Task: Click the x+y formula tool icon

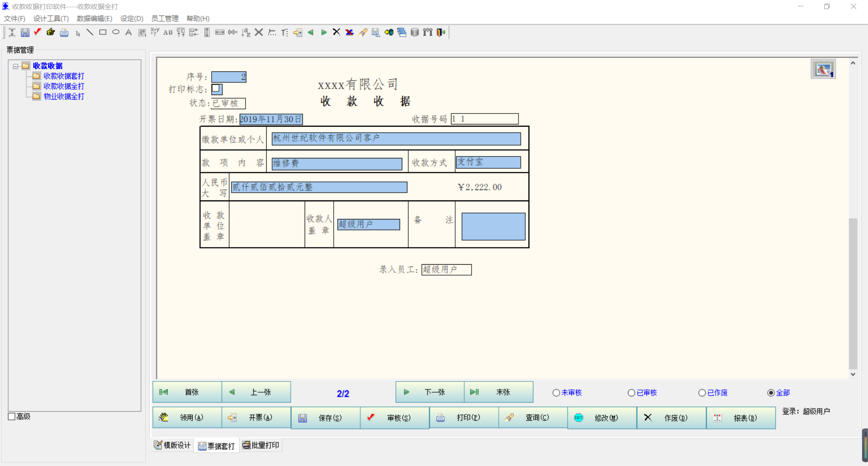Action: tap(155, 32)
